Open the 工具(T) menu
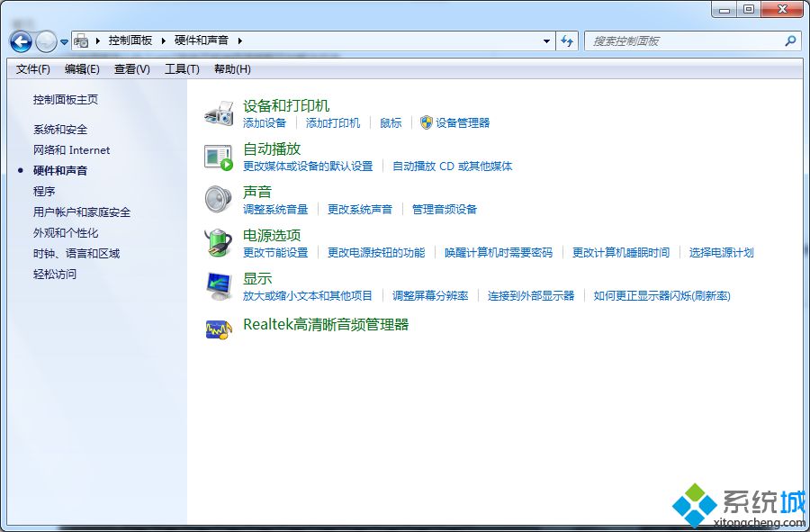 (182, 68)
